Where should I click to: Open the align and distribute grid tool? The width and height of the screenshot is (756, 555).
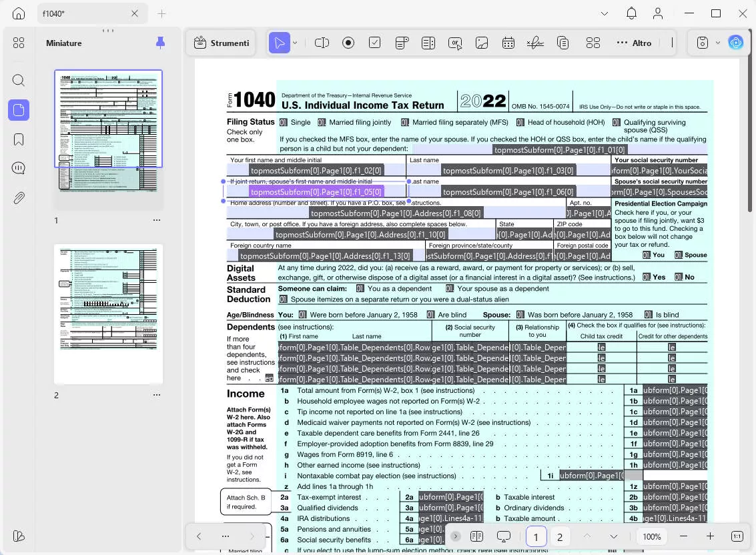tap(593, 43)
